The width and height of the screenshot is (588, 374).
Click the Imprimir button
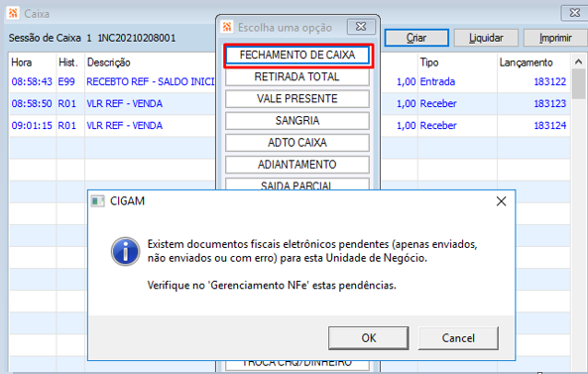tap(555, 38)
